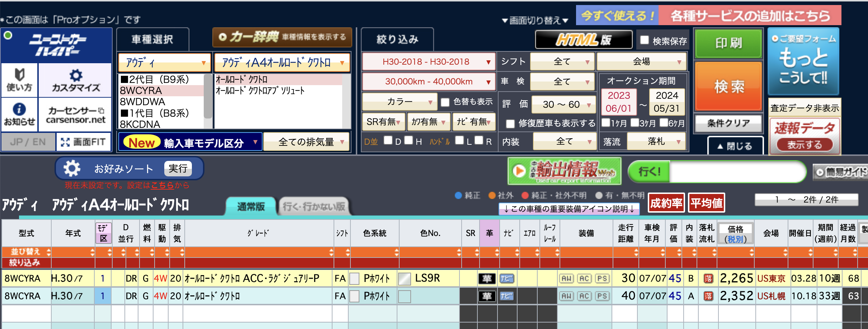Click AC equipment icon in US札幌 row
The height and width of the screenshot is (329, 868).
[584, 296]
